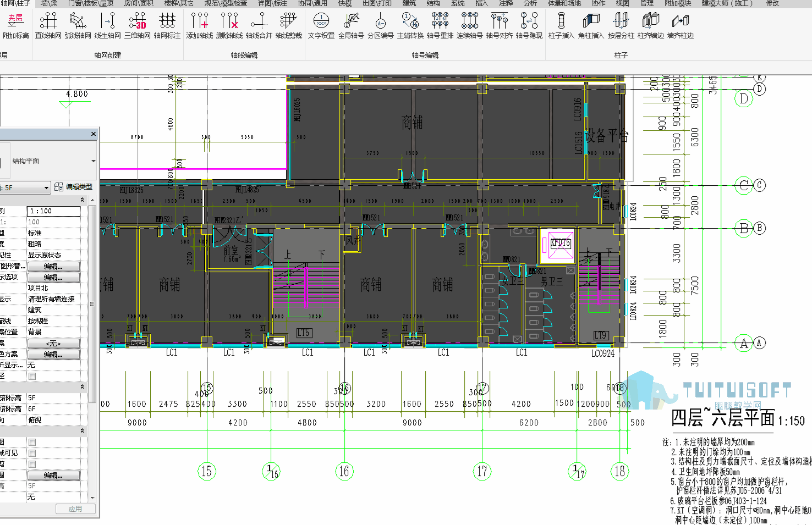Open the 编辑类型 edit type button
This screenshot has width=812, height=525.
74,187
